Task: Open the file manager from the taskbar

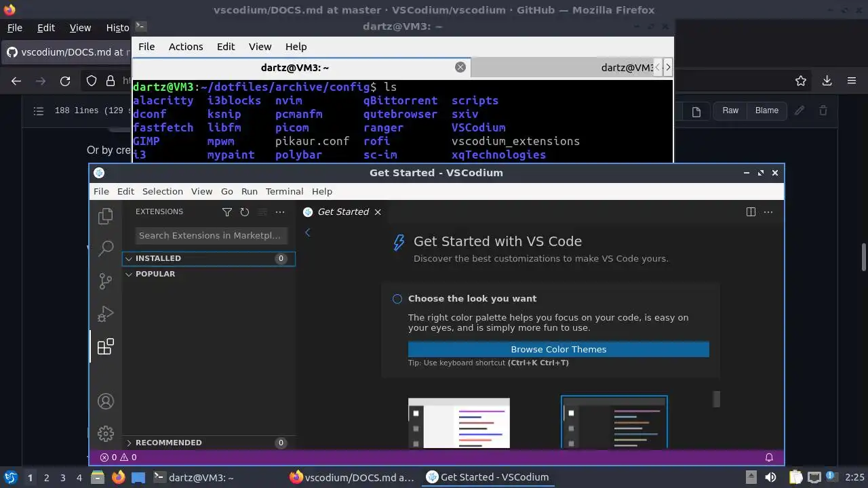Action: 98,477
